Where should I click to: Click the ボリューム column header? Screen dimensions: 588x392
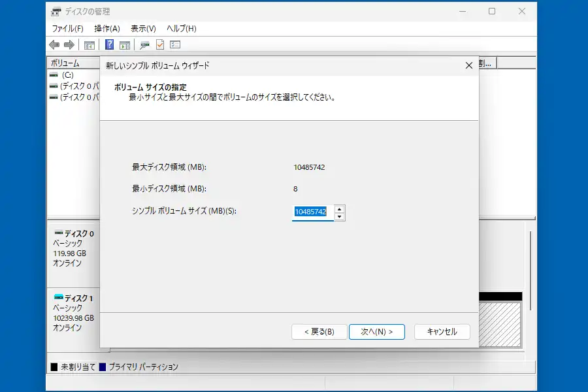click(x=74, y=63)
